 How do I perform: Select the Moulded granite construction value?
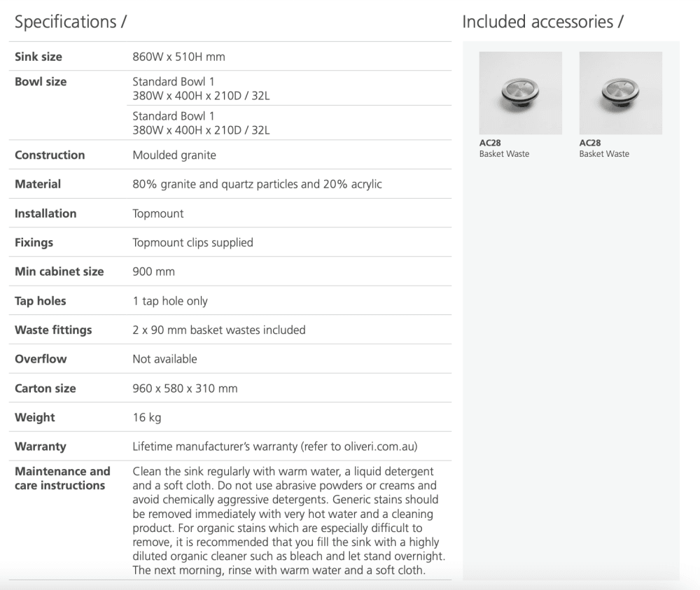click(x=174, y=155)
